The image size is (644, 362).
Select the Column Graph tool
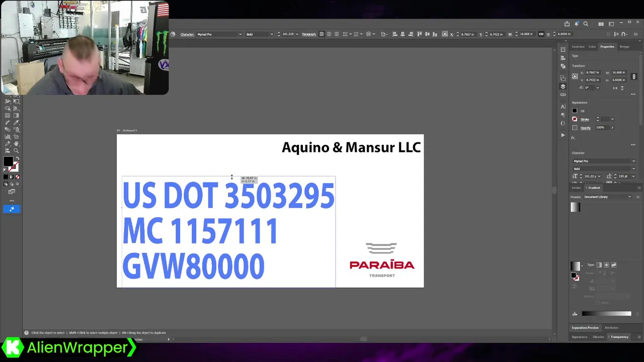click(x=7, y=136)
